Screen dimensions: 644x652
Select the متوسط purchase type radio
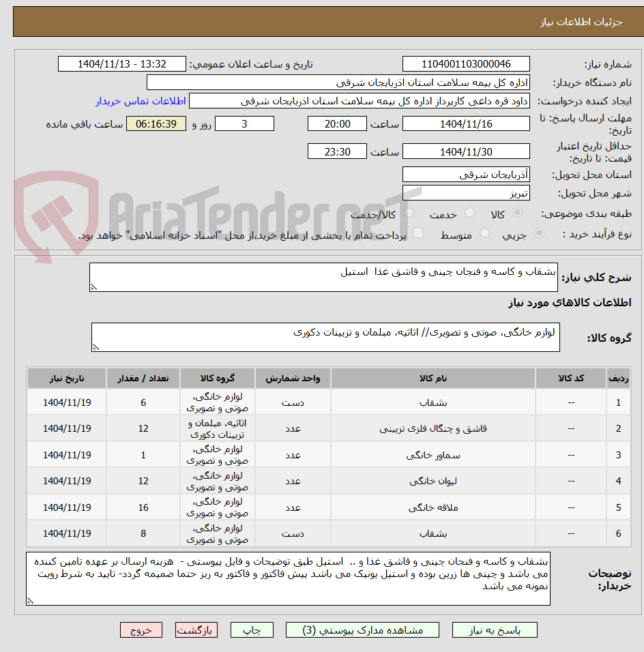(x=484, y=233)
